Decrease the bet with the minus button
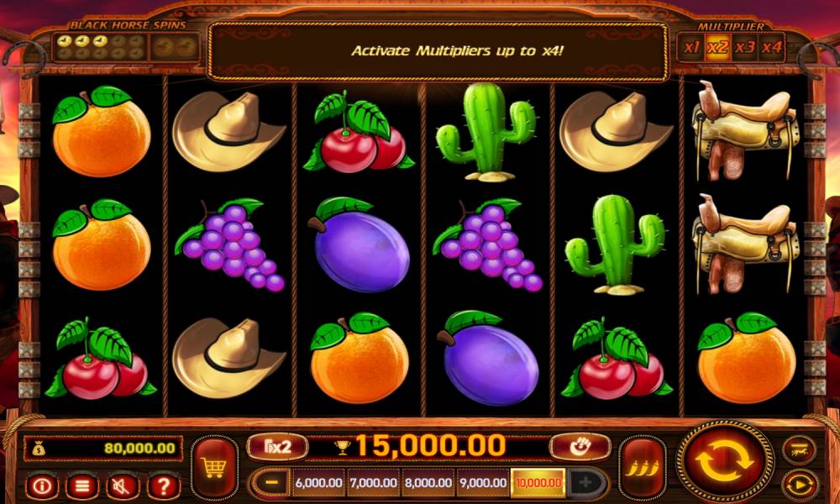The image size is (840, 504). click(271, 482)
